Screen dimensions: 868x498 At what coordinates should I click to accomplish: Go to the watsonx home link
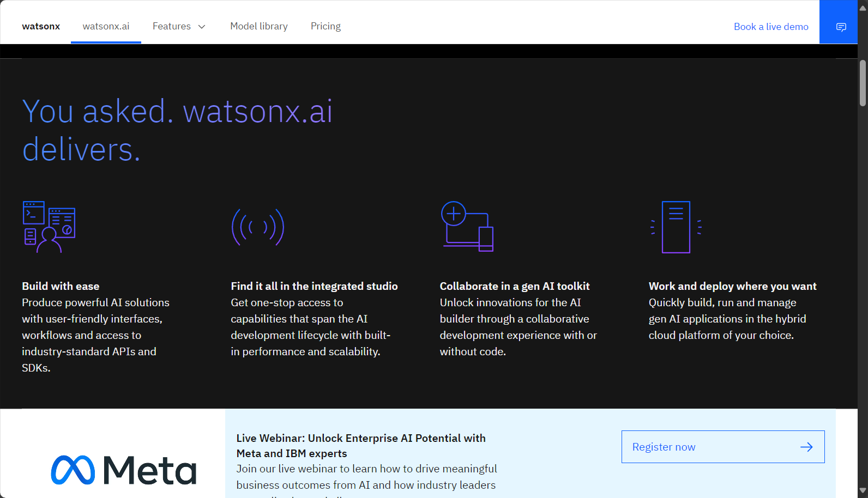tap(41, 26)
